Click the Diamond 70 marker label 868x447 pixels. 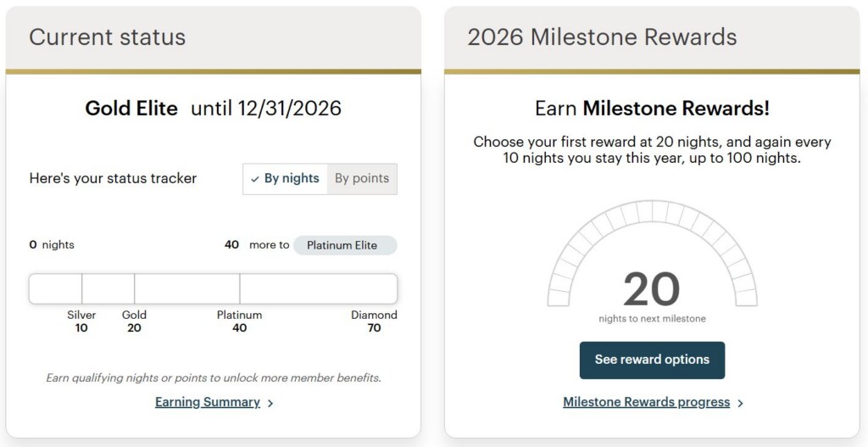tap(374, 321)
